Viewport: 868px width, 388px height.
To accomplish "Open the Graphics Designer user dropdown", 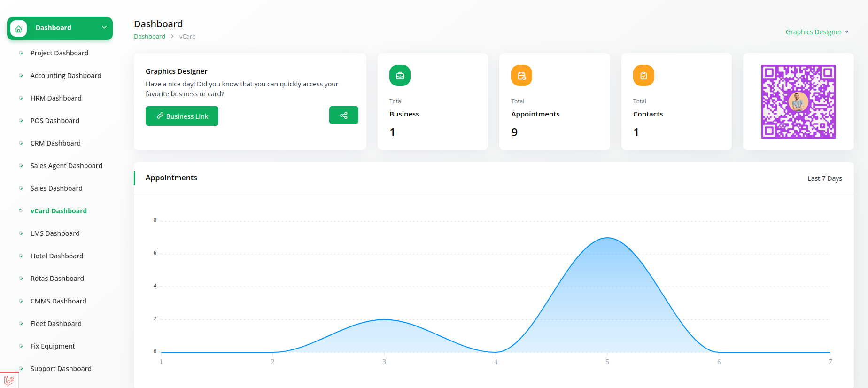I will [817, 32].
